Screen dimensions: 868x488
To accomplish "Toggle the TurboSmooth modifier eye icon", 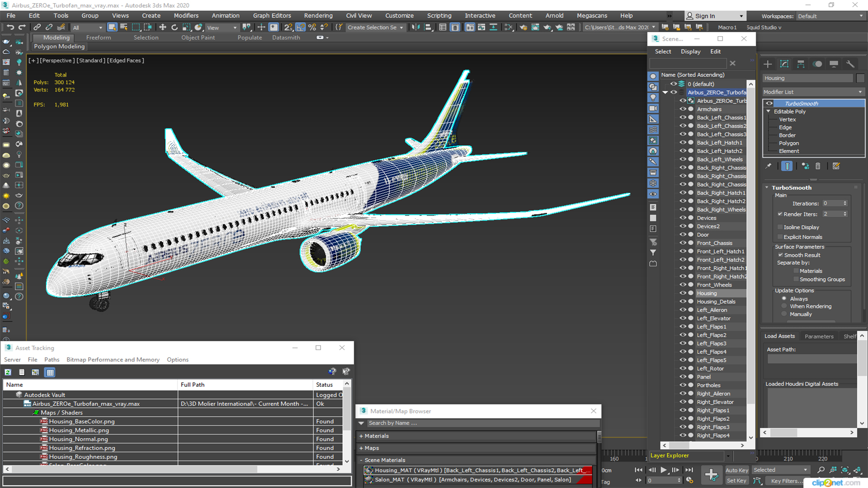I will tap(769, 103).
